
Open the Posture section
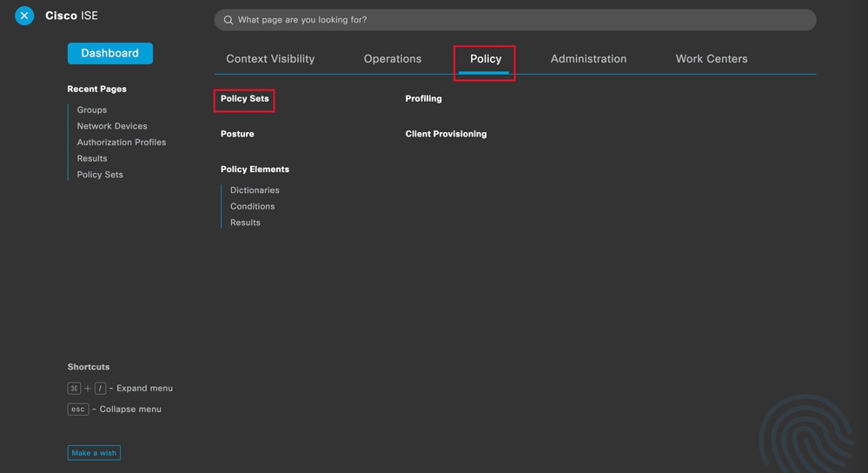point(237,134)
